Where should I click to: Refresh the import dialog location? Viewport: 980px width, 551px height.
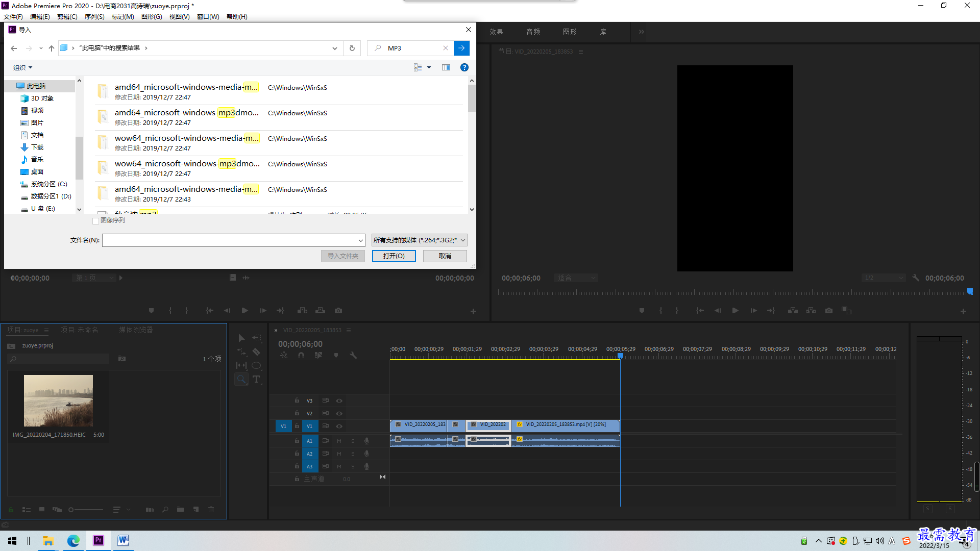pyautogui.click(x=352, y=48)
